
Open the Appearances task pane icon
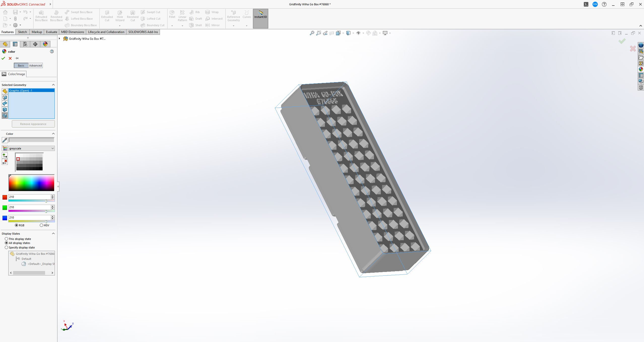641,69
